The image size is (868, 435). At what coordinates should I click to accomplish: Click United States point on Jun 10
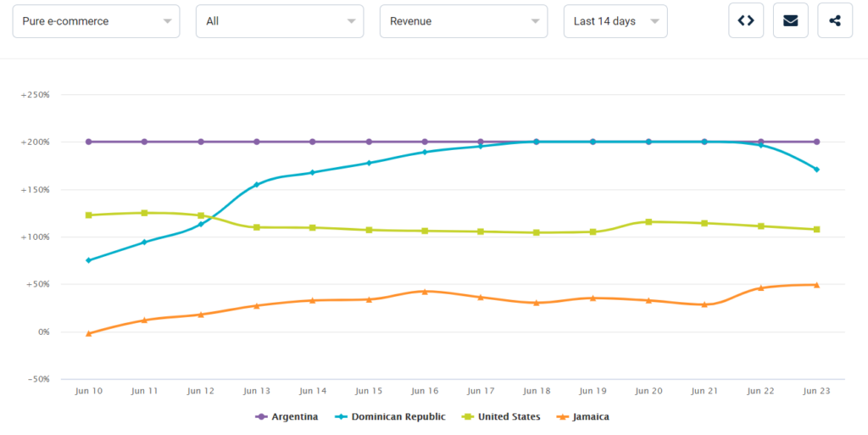pos(88,215)
